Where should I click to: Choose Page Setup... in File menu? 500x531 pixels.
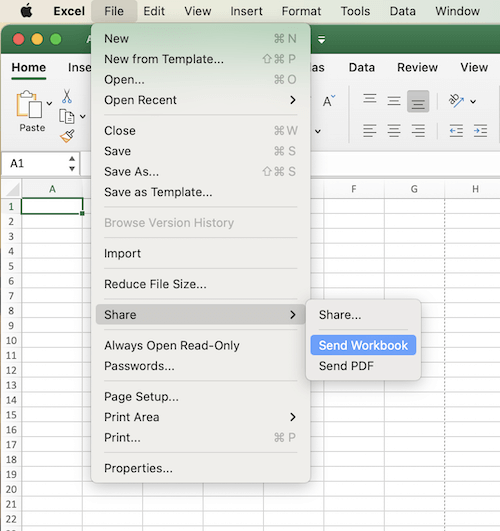tap(200, 397)
